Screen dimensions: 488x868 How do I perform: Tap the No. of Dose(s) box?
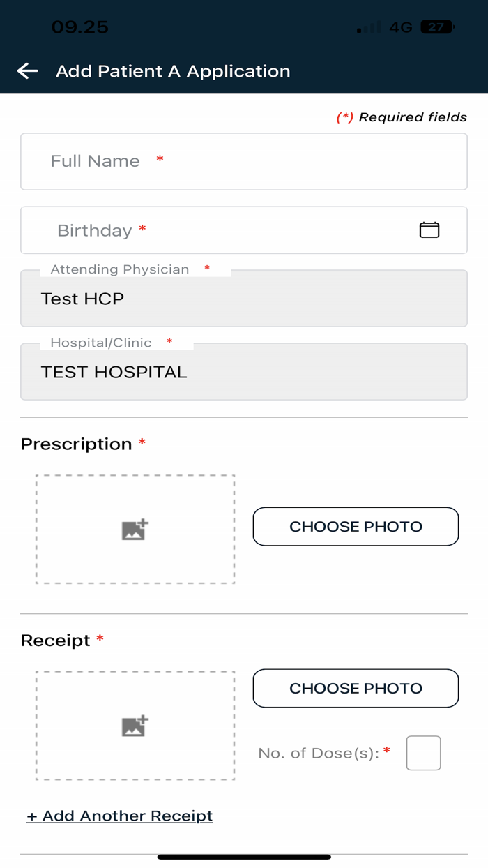423,753
